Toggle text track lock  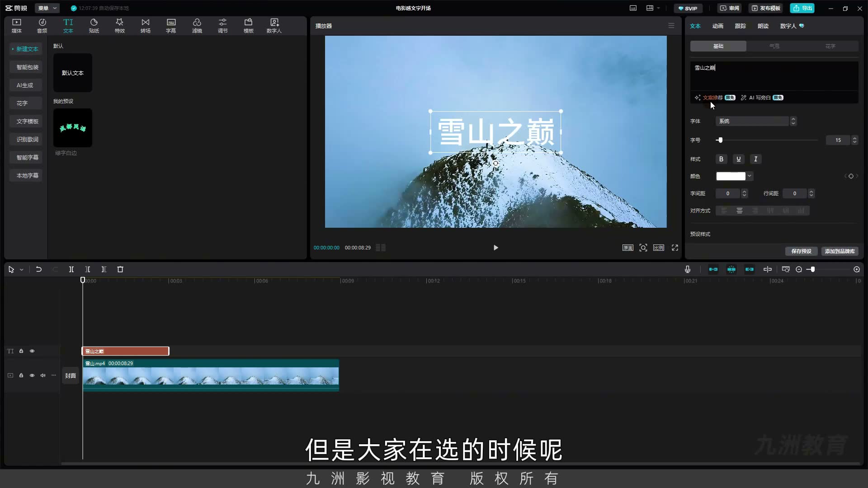pos(21,351)
